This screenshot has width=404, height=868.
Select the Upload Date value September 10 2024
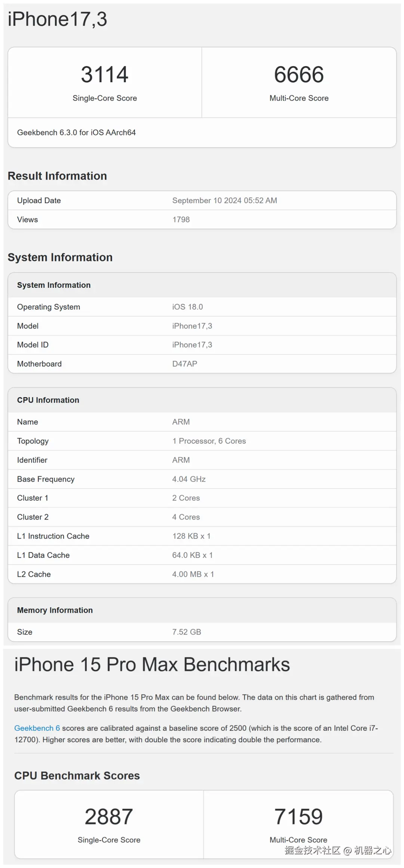pyautogui.click(x=224, y=200)
